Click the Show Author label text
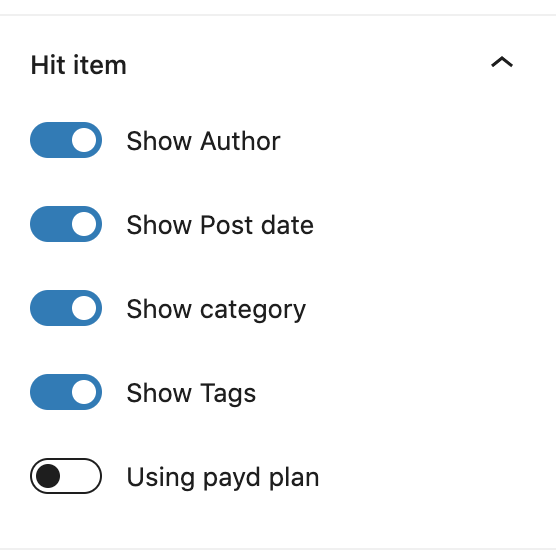Screen dimensions: 556x554 (204, 141)
